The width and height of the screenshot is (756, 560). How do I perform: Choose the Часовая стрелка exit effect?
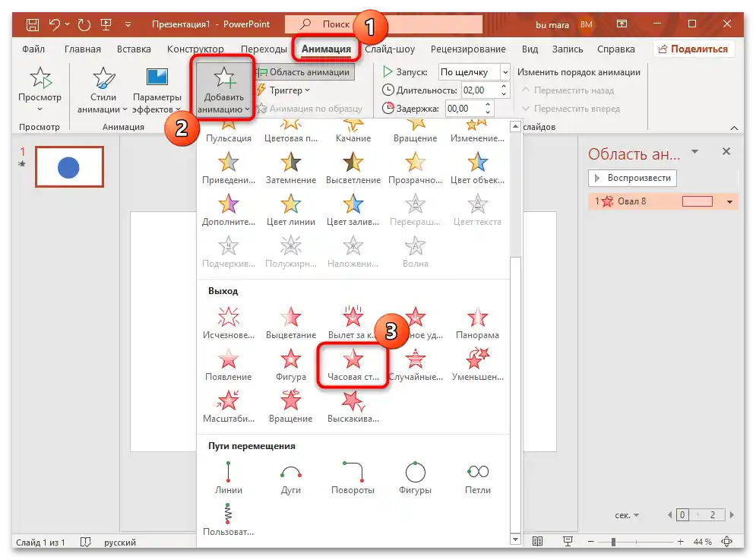click(x=351, y=361)
